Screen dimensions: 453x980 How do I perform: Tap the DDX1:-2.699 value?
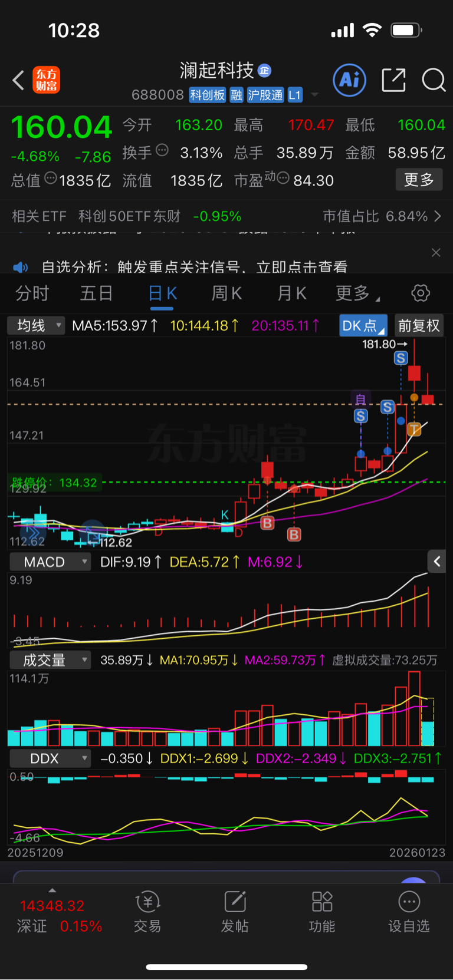point(205,758)
